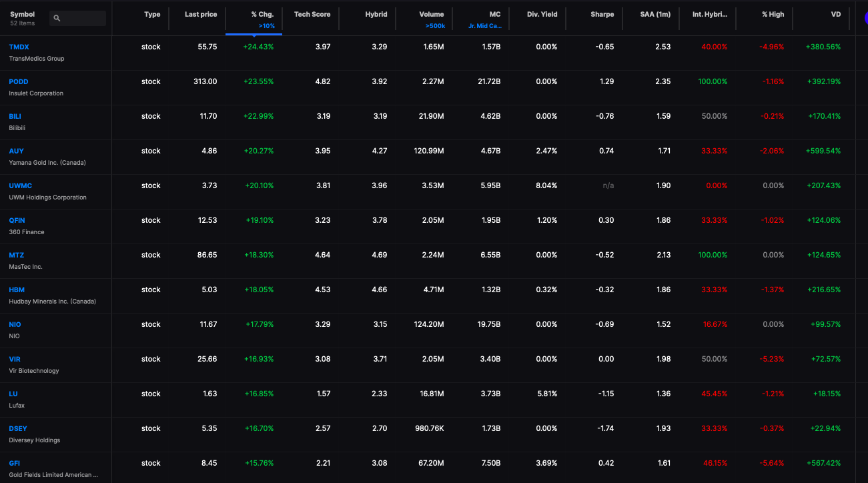
Task: Click TMDX % change value +24.43%
Action: 258,47
